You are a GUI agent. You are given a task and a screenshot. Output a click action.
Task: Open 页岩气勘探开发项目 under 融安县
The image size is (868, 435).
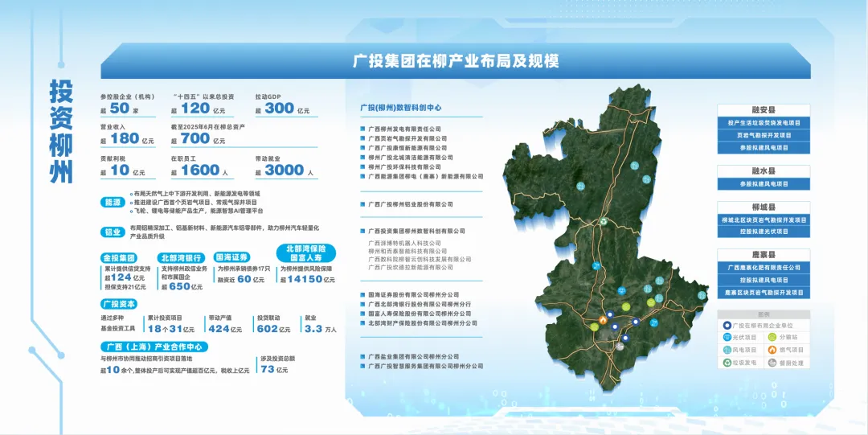coord(764,135)
